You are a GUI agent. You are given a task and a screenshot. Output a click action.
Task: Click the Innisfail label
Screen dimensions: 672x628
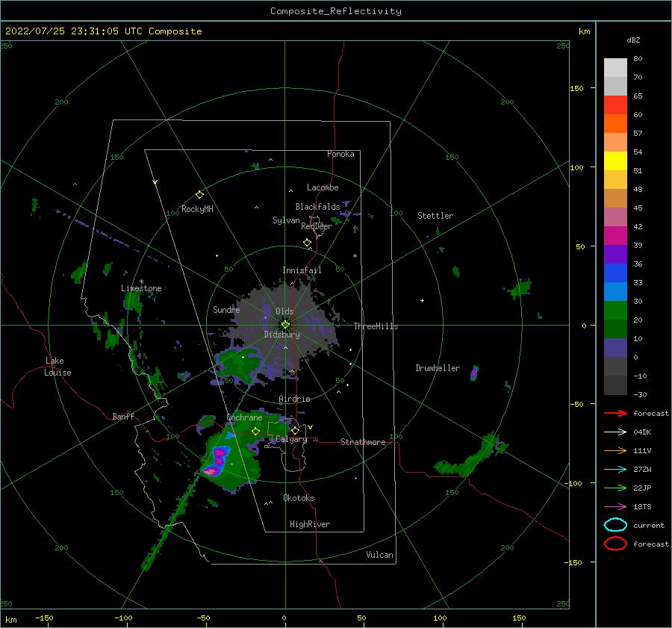[302, 270]
